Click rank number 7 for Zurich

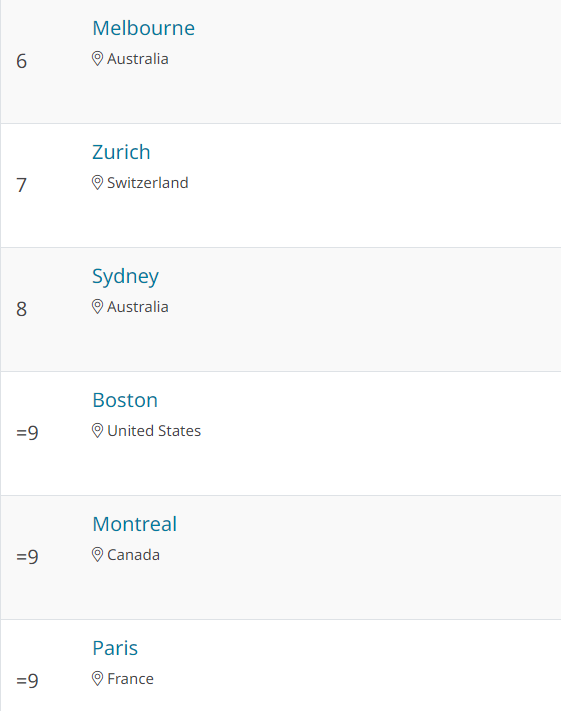pyautogui.click(x=21, y=185)
